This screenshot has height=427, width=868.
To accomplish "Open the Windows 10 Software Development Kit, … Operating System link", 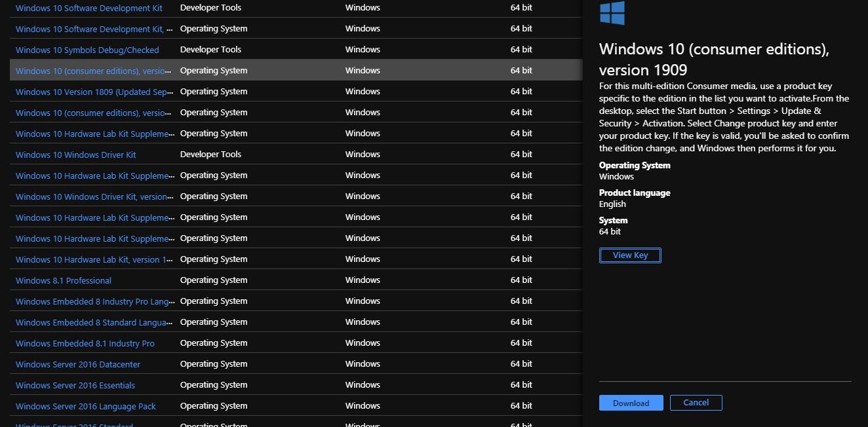I will click(x=94, y=29).
